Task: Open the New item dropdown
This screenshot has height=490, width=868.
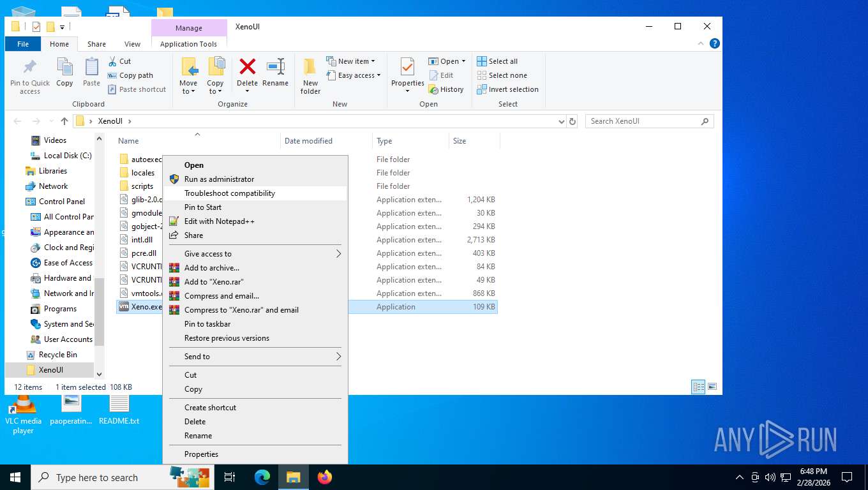Action: click(x=350, y=61)
